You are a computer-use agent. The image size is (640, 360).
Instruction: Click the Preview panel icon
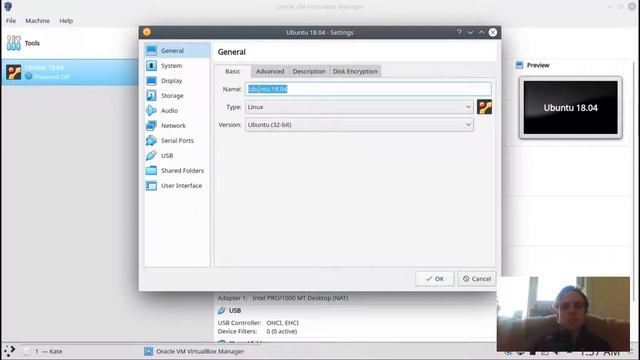click(519, 65)
